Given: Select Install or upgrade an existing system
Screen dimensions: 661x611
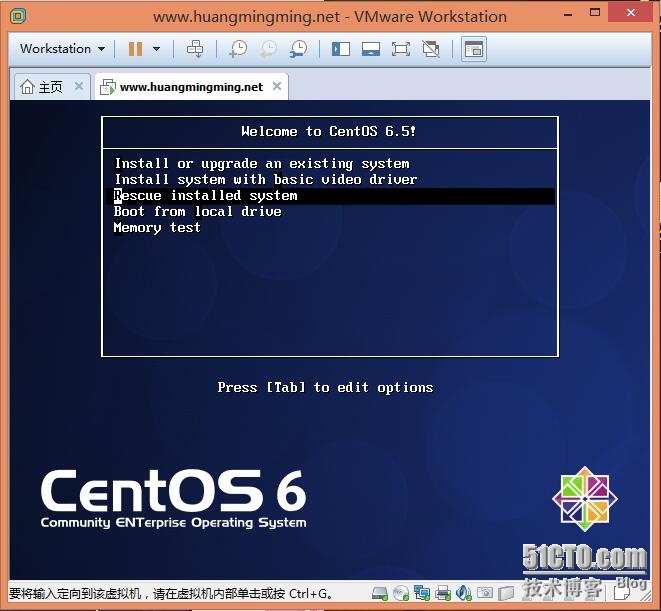Looking at the screenshot, I should (262, 164).
